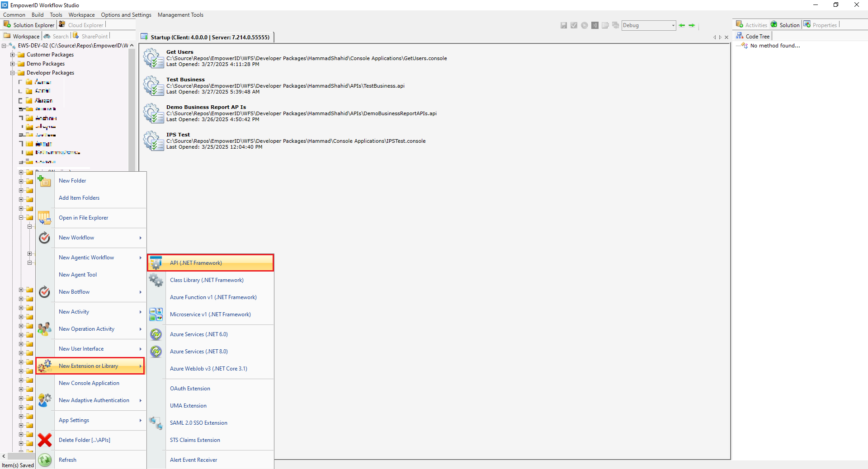This screenshot has width=868, height=469.
Task: Switch to the Cloud Explorer tab
Action: [81, 25]
